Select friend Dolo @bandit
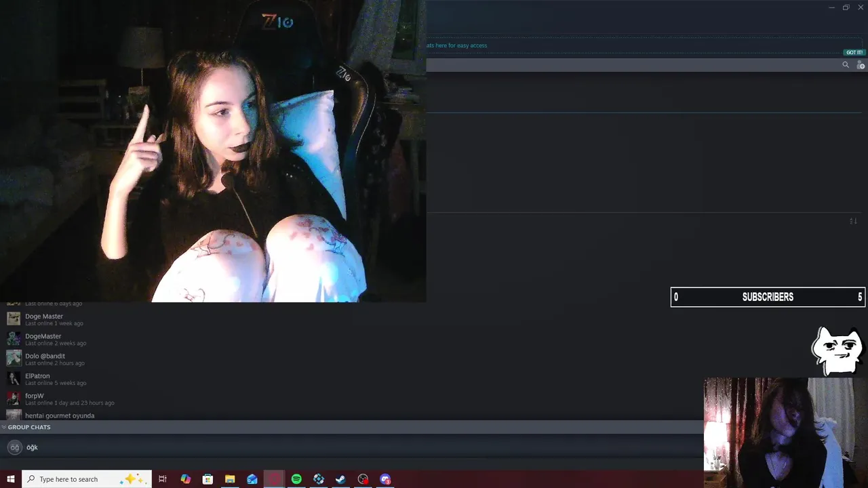 [x=45, y=356]
